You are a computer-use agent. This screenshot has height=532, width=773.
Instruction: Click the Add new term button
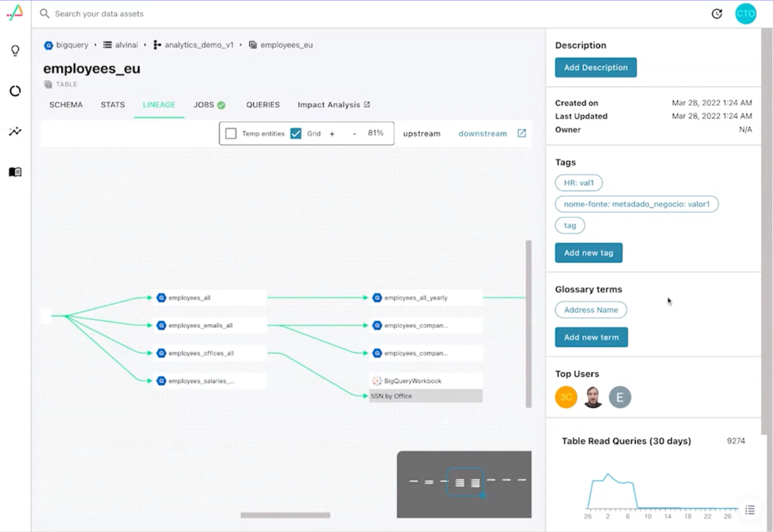pos(591,337)
